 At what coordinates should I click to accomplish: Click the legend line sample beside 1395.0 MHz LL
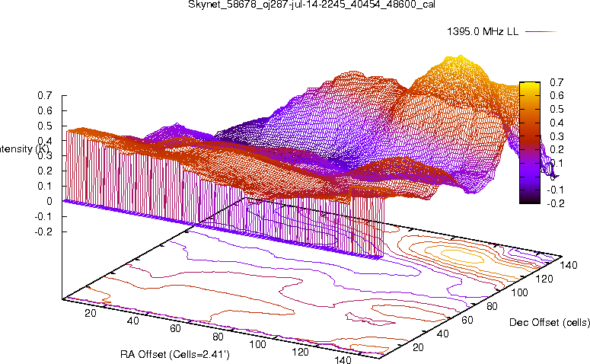[541, 32]
